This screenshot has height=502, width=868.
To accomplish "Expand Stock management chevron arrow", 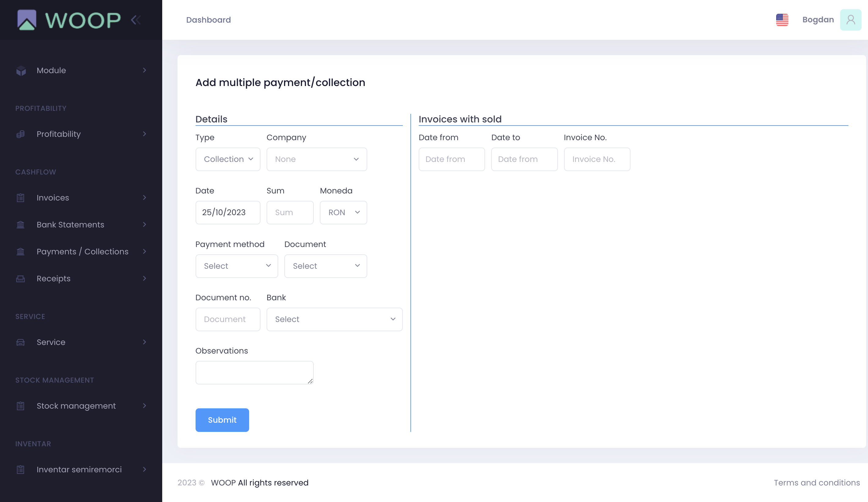I will 144,406.
